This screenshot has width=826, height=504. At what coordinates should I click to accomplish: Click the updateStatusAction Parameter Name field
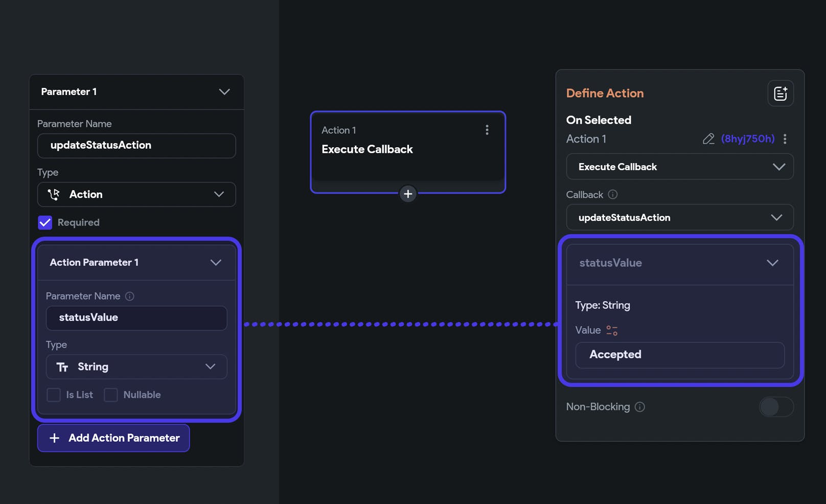click(x=136, y=146)
